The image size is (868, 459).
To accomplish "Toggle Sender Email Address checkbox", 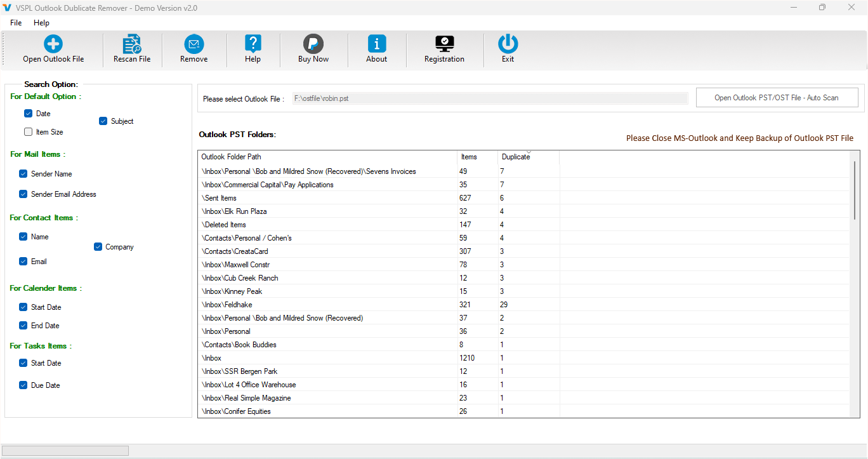I will 23,194.
